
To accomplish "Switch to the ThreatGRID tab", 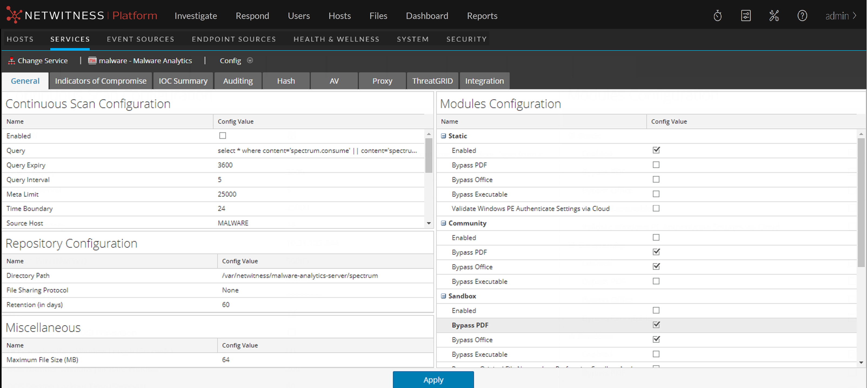I will pos(432,81).
